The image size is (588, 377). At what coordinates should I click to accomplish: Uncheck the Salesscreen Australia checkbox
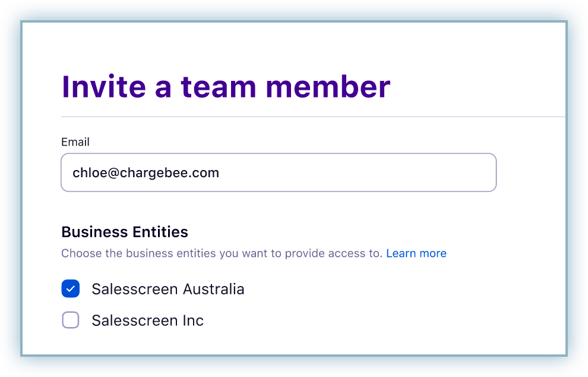click(x=71, y=289)
